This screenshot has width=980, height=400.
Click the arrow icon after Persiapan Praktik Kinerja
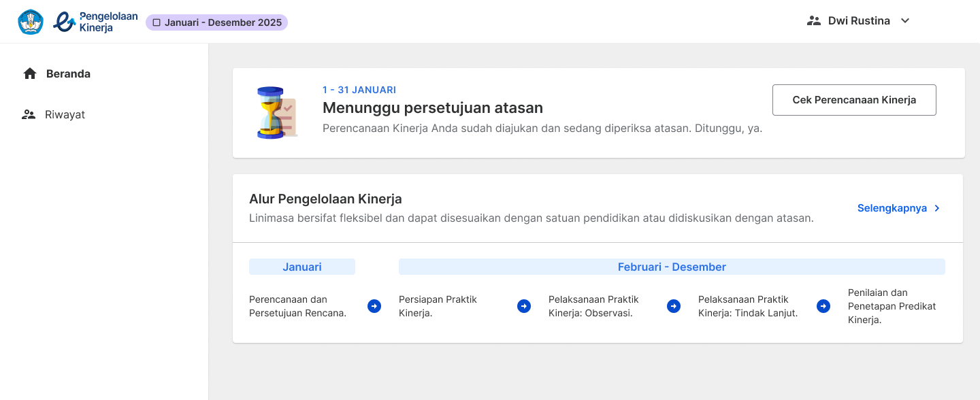pyautogui.click(x=524, y=306)
